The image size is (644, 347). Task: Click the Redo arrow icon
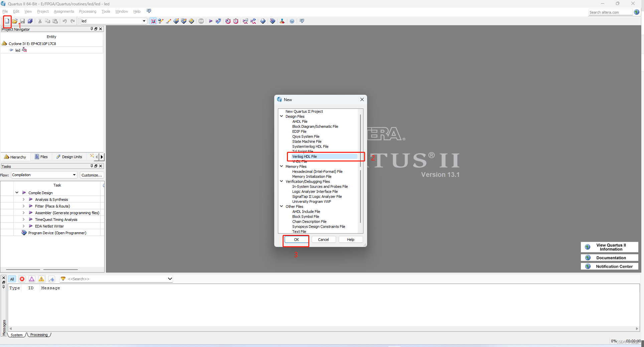(x=72, y=21)
